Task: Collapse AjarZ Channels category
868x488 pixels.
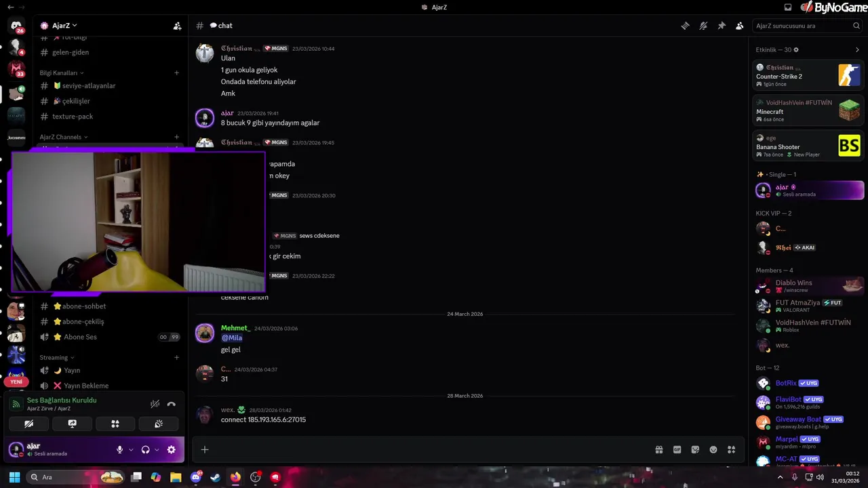Action: click(x=64, y=137)
